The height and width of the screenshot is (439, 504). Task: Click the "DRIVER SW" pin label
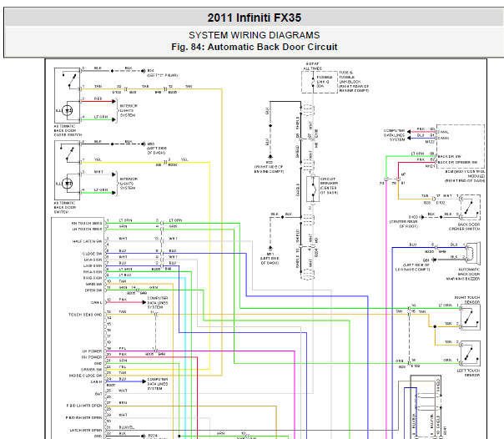(x=91, y=370)
